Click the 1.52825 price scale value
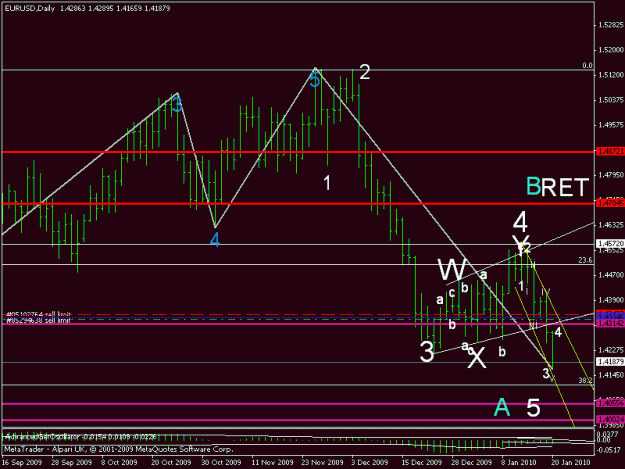The height and width of the screenshot is (469, 625). point(611,25)
